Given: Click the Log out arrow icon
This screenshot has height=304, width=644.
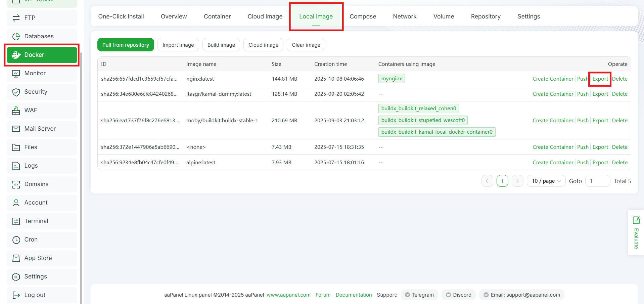Looking at the screenshot, I should point(16,295).
